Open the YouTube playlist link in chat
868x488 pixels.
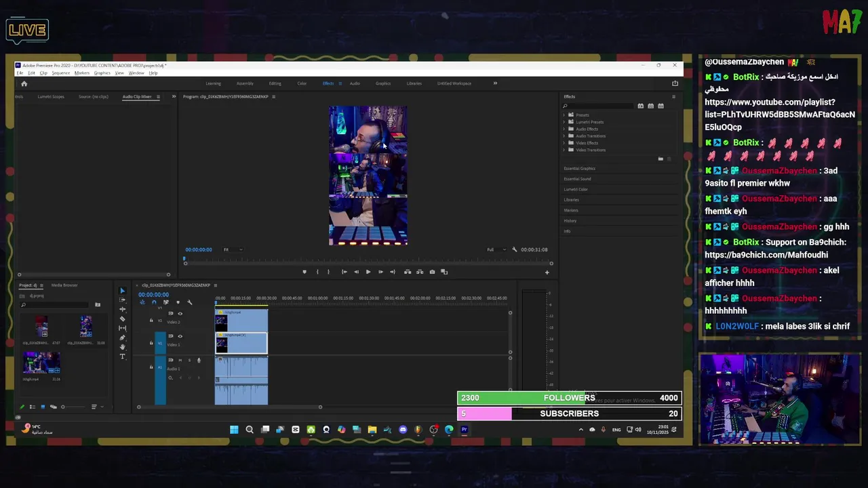(780, 114)
